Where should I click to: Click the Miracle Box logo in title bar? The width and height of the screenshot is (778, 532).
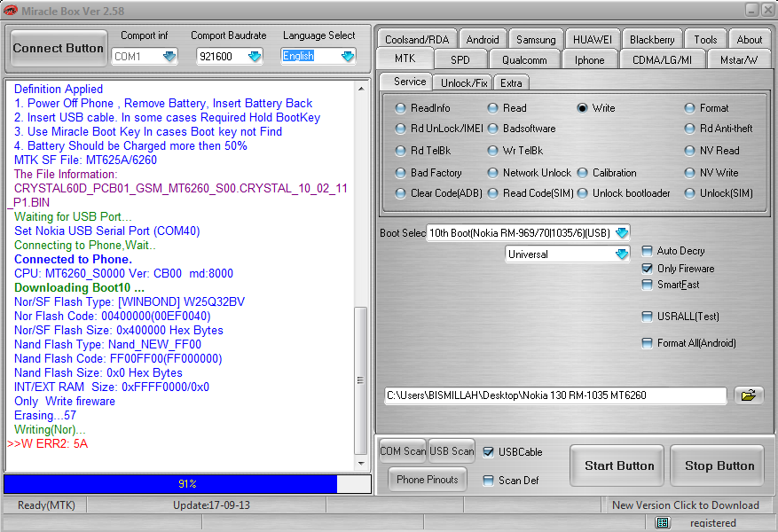point(11,10)
